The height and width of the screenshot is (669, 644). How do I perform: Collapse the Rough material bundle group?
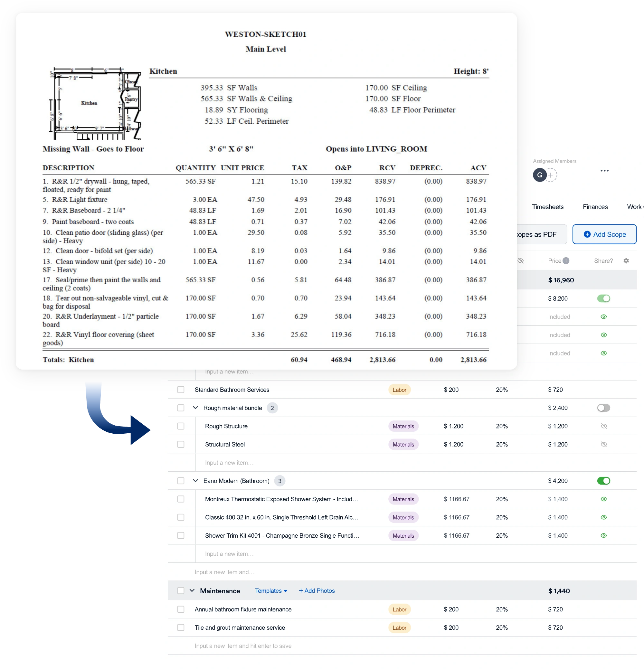[x=195, y=408]
